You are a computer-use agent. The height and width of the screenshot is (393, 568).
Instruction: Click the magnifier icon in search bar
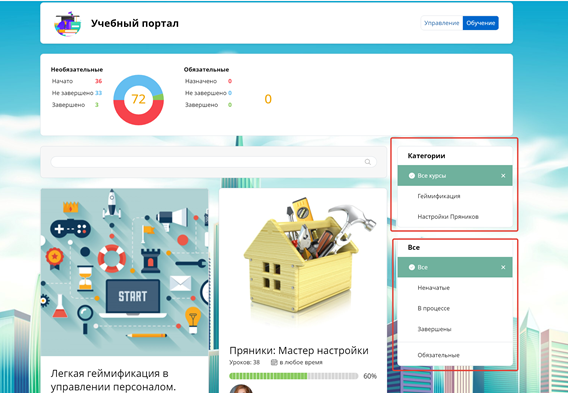(368, 162)
